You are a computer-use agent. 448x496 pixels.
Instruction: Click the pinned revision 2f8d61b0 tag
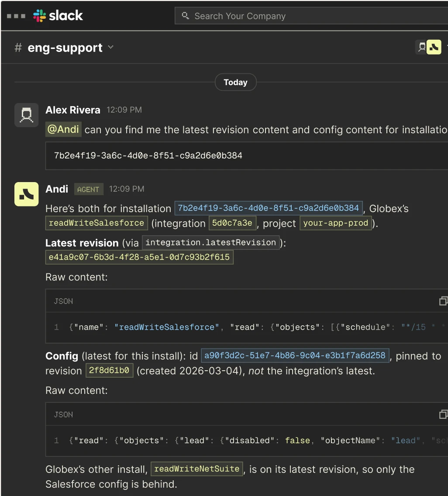click(109, 370)
